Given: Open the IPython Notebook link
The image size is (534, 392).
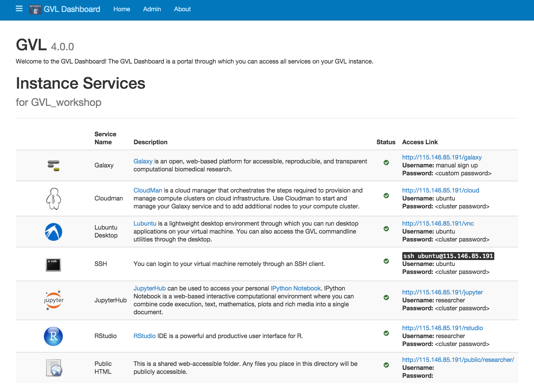Looking at the screenshot, I should point(296,288).
